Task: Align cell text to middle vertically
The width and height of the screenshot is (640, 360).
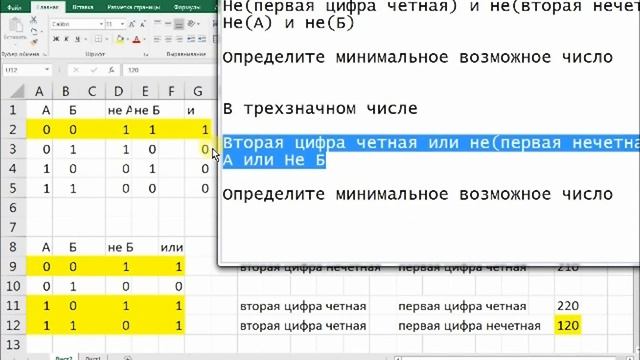Action: coord(168,24)
